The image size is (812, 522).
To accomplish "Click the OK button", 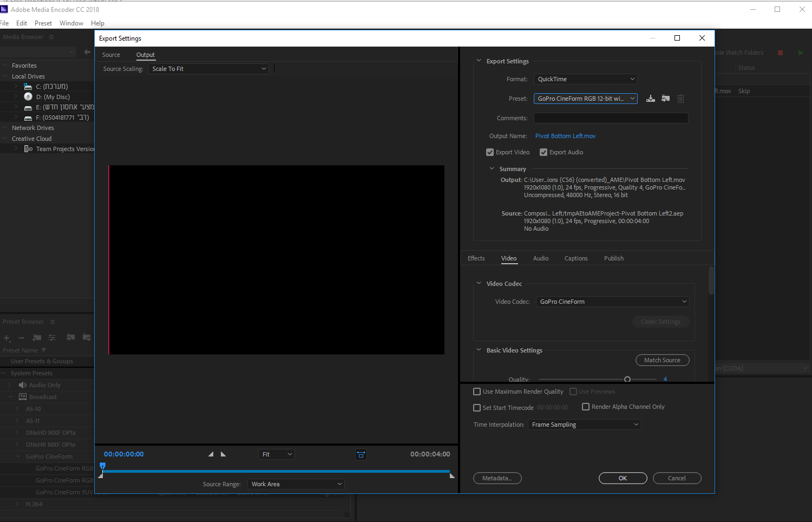I will 623,478.
